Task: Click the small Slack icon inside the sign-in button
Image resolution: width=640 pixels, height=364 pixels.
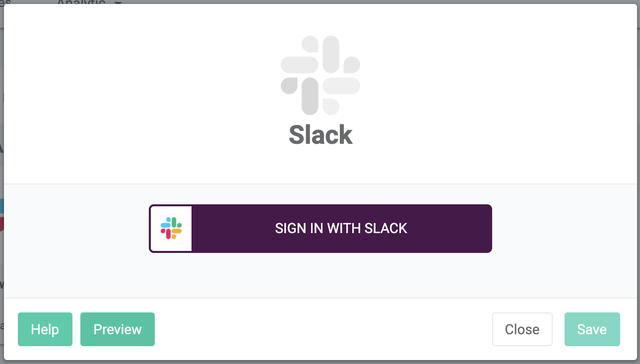Action: point(171,229)
